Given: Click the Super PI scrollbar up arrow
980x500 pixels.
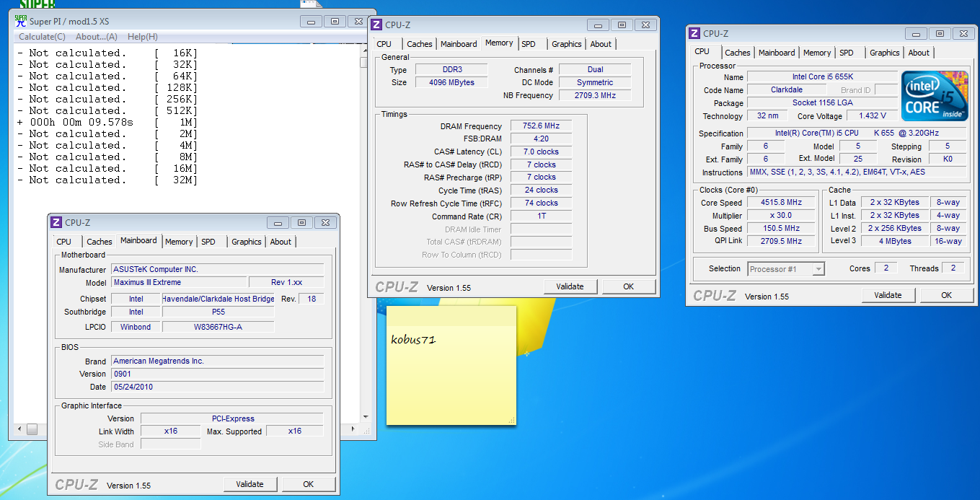Looking at the screenshot, I should click(364, 50).
